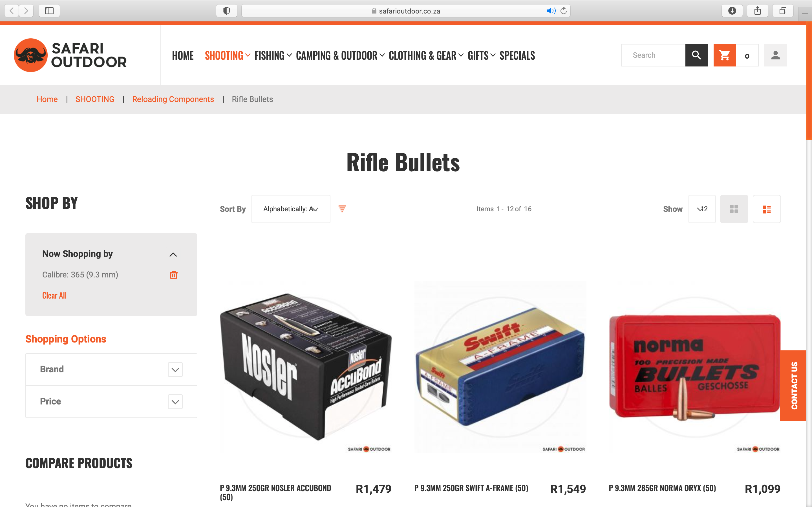This screenshot has width=812, height=507.
Task: Open the user account icon
Action: (x=775, y=55)
